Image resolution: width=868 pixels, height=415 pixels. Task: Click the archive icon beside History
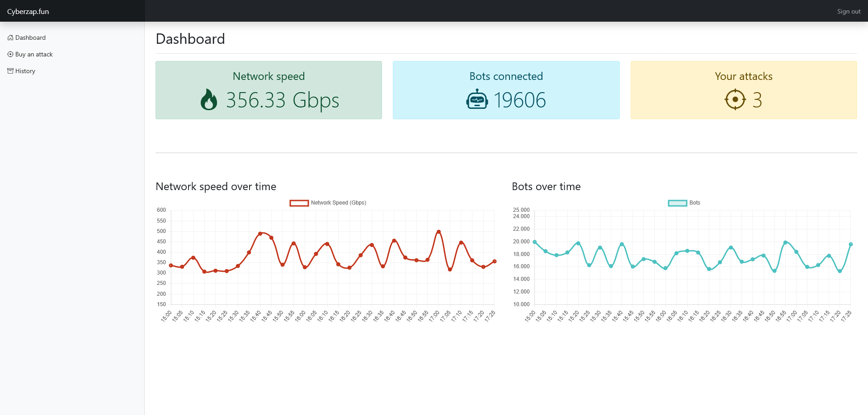click(x=10, y=71)
